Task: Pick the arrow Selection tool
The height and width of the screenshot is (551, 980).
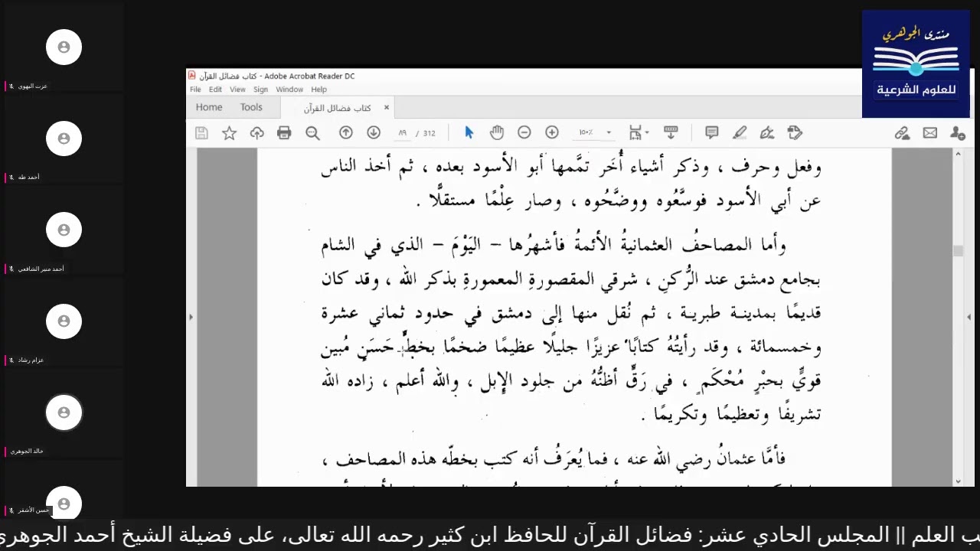Action: (469, 132)
